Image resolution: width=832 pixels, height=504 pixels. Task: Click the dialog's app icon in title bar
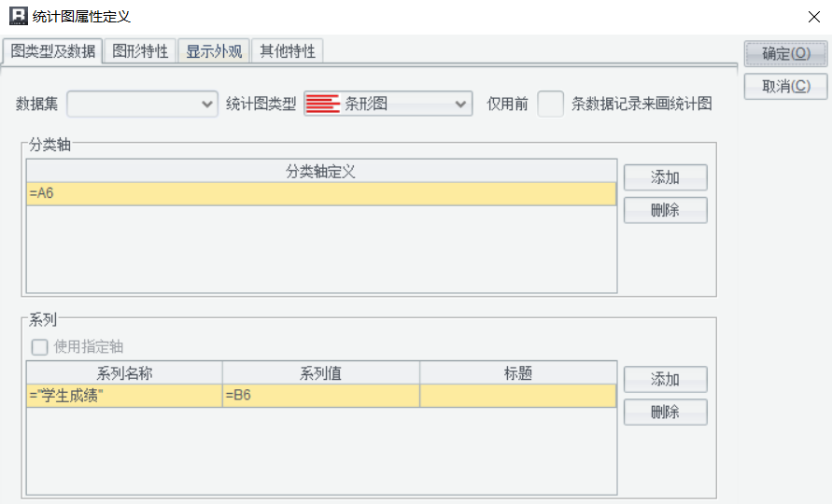click(17, 16)
